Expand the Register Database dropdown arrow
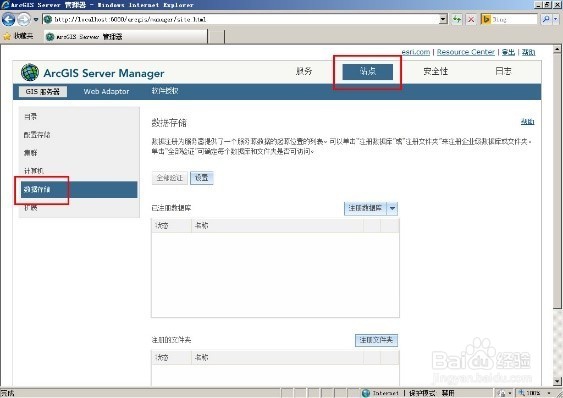 click(x=392, y=208)
